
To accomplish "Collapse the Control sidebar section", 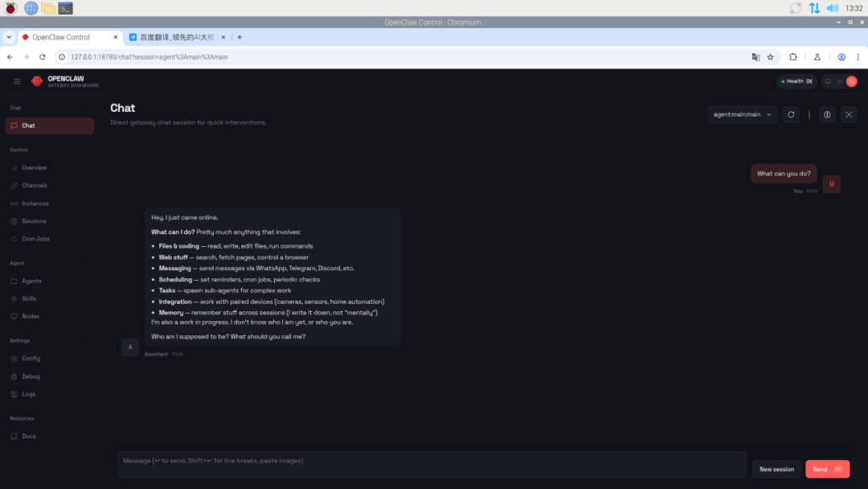I will tap(88, 150).
